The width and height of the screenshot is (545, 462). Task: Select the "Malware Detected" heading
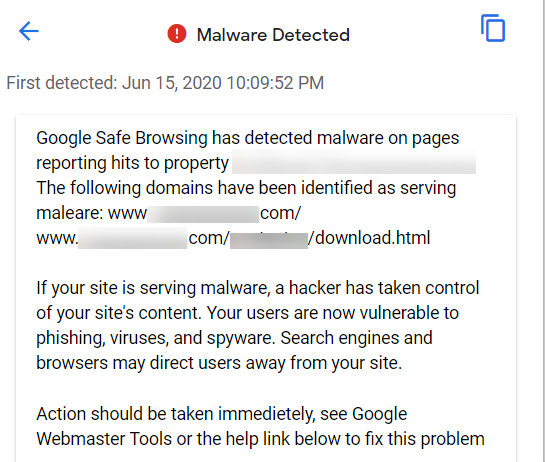tap(273, 35)
